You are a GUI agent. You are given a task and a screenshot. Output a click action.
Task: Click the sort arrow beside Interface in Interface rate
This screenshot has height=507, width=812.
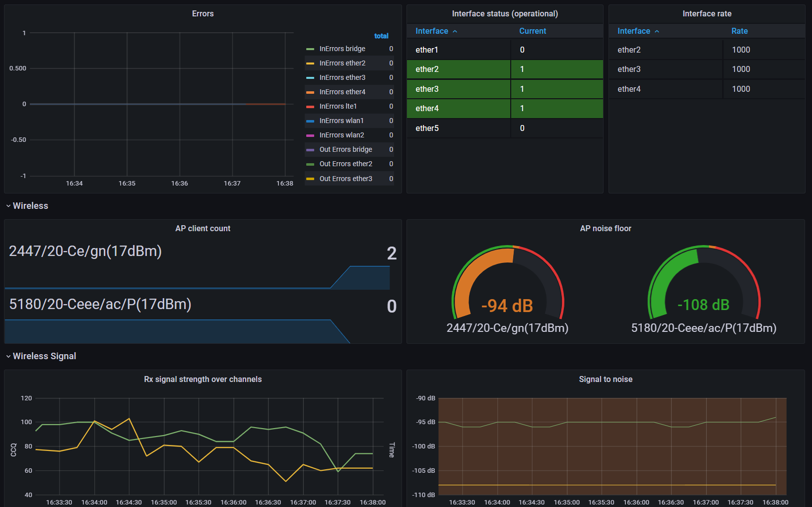coord(657,31)
